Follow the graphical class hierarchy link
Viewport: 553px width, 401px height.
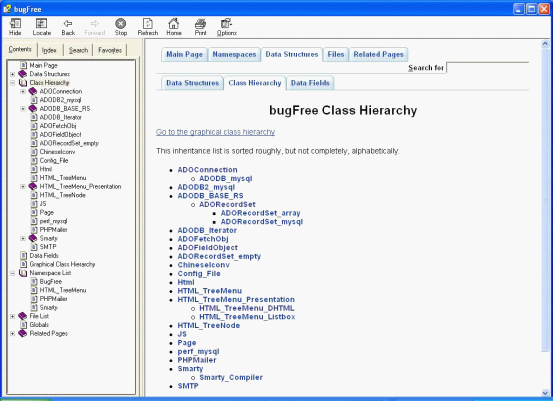(x=215, y=132)
